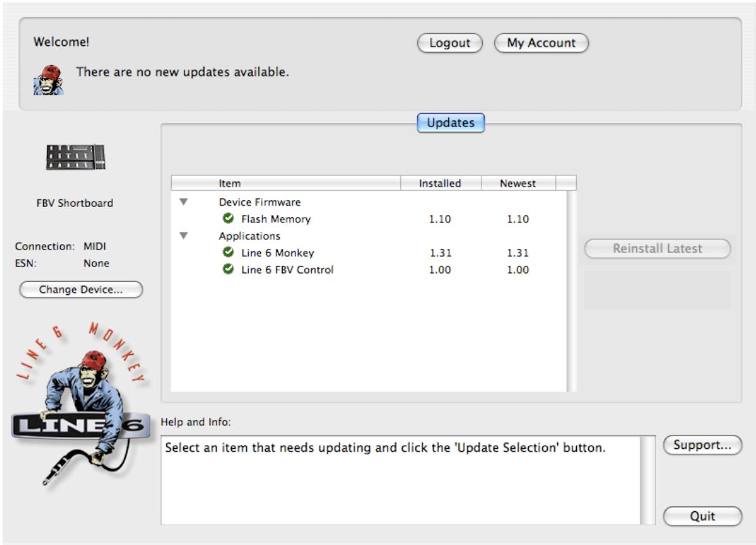The image size is (756, 545).
Task: Click newest version 1.10 for Flash Memory
Action: [518, 219]
